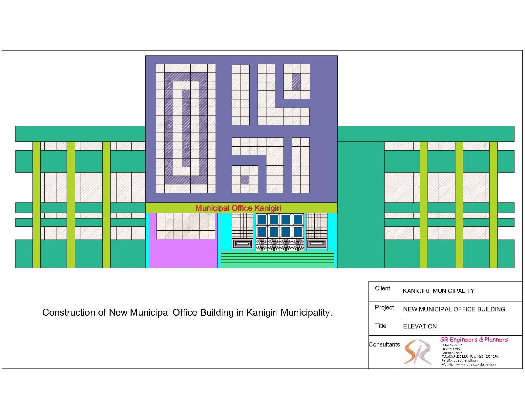
Task: Select the Client row showing KANIGIRI MUNICIPALITY
Action: (x=438, y=291)
